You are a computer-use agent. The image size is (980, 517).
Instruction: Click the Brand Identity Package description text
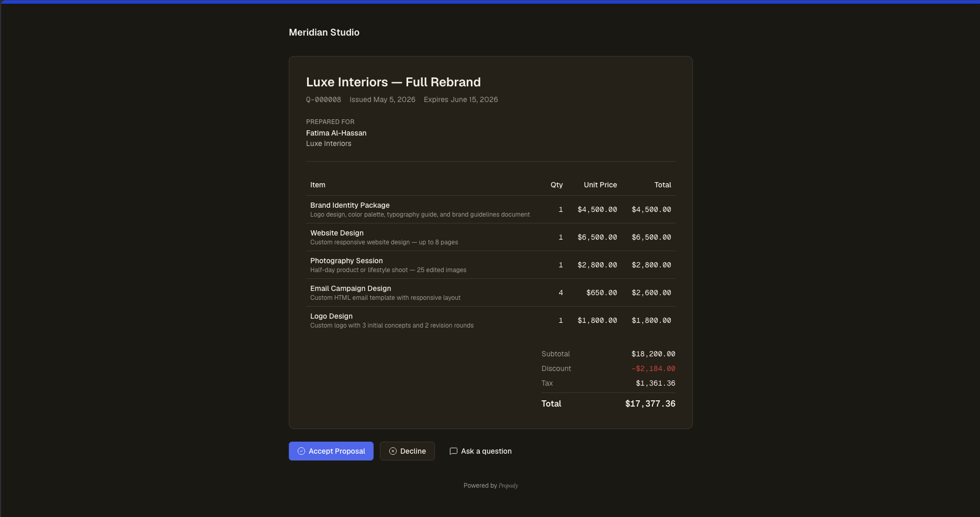click(x=420, y=215)
